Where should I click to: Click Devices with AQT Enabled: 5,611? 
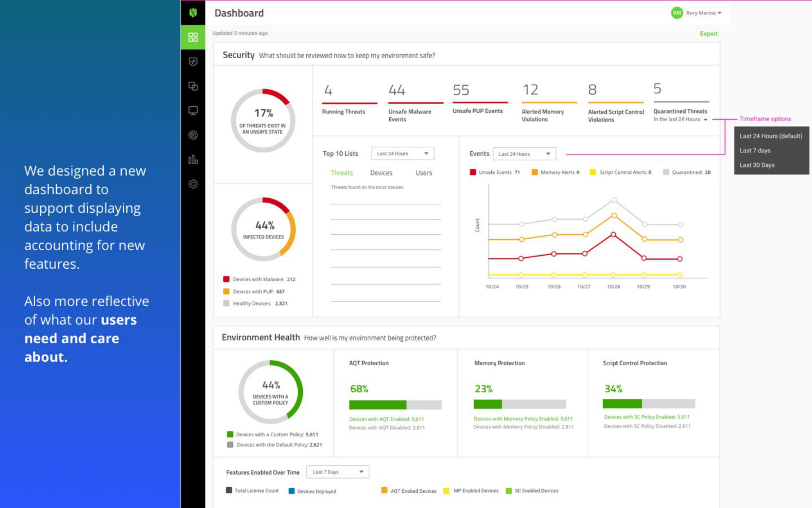[x=387, y=419]
